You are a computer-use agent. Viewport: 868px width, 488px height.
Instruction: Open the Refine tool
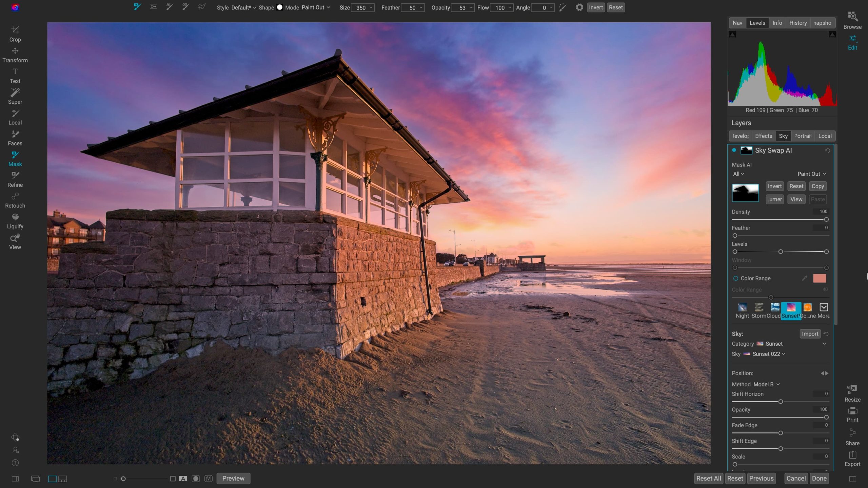(15, 179)
